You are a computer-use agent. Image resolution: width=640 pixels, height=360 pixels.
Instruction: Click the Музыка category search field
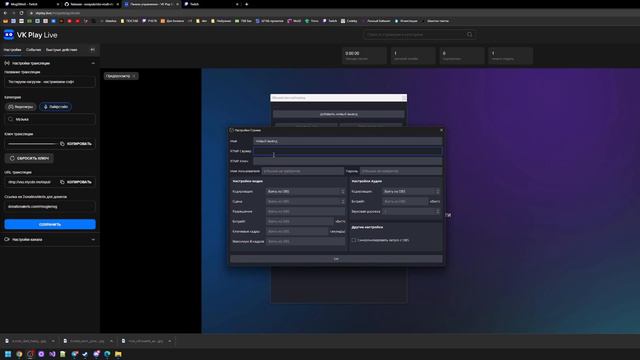coord(50,120)
